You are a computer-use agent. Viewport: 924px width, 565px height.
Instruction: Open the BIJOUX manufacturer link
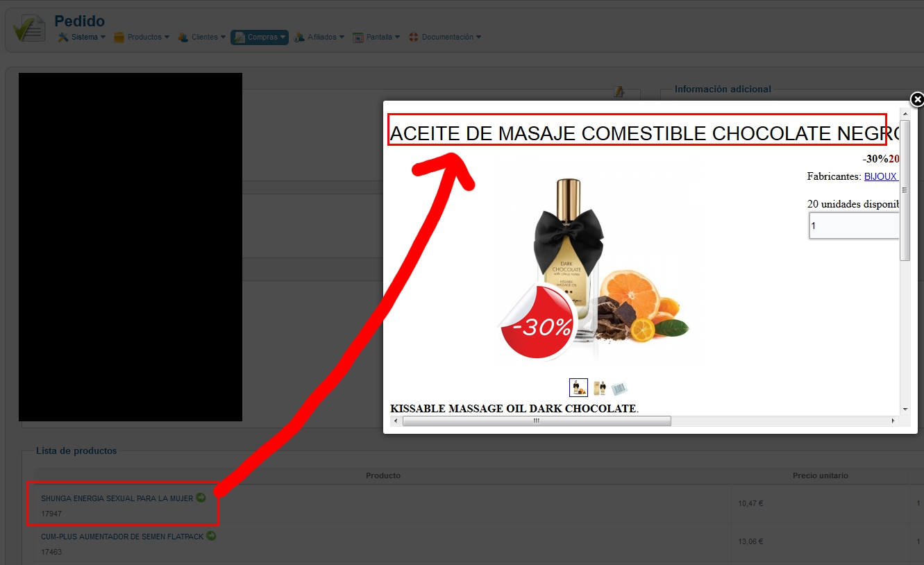[881, 176]
